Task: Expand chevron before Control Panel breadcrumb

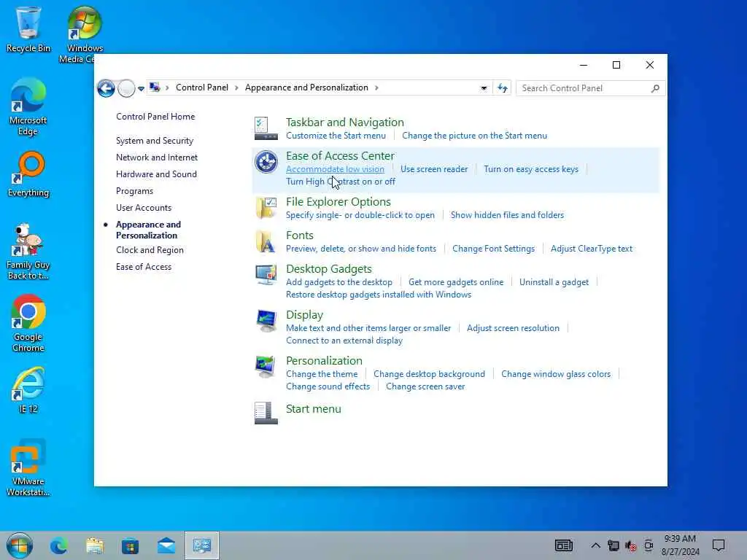Action: click(167, 87)
